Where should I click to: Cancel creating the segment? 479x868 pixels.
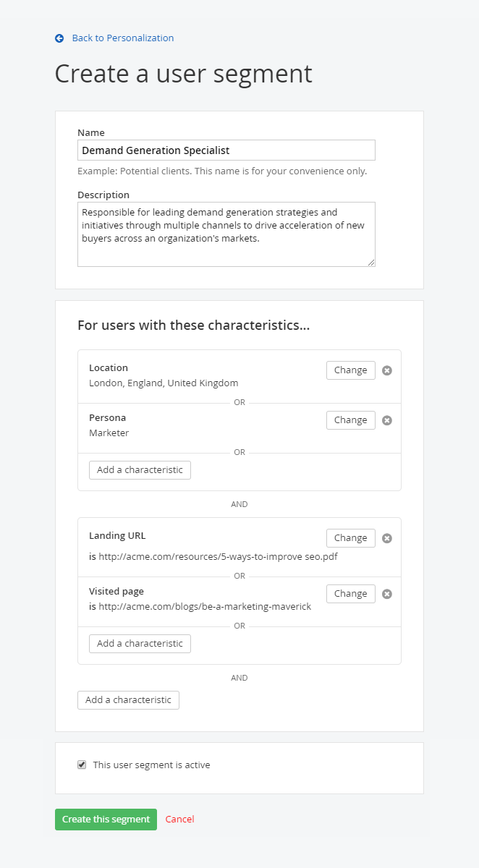[x=179, y=820]
